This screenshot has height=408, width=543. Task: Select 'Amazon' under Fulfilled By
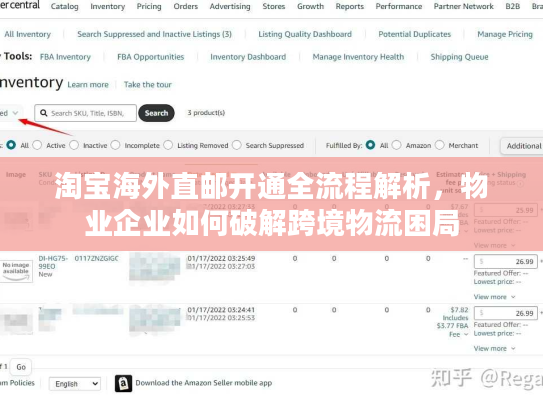pyautogui.click(x=397, y=145)
